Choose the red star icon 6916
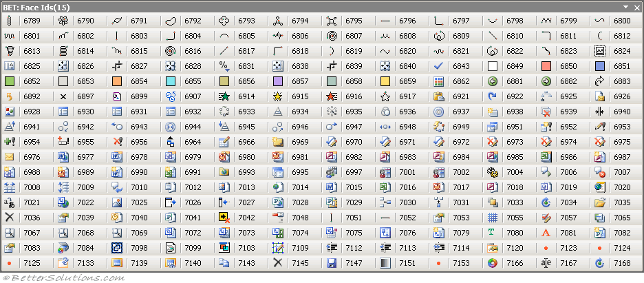The width and height of the screenshot is (644, 283). click(x=332, y=96)
